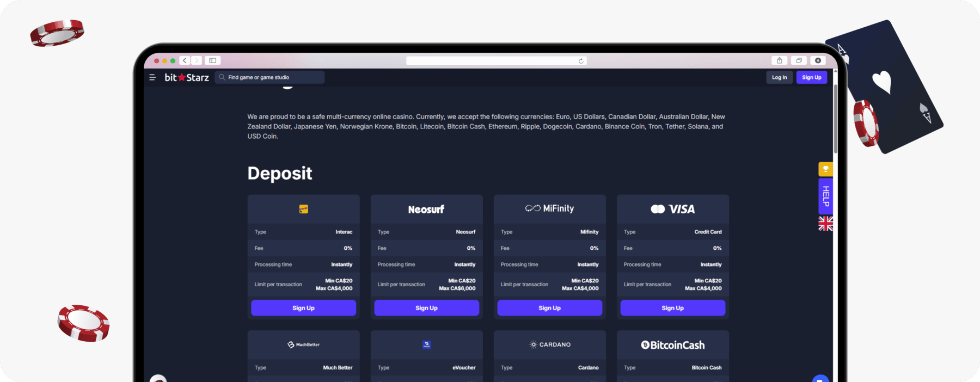This screenshot has height=382, width=980.
Task: Sign Up under the Neosurf card
Action: (426, 308)
